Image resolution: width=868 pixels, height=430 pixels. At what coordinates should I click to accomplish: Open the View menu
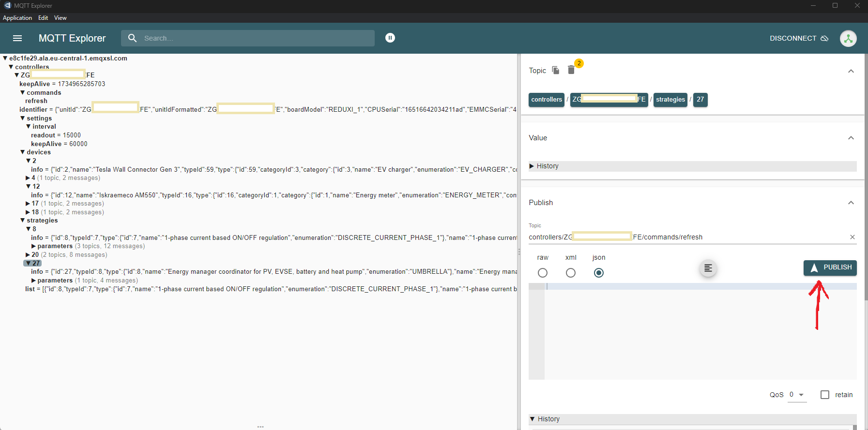pyautogui.click(x=60, y=18)
